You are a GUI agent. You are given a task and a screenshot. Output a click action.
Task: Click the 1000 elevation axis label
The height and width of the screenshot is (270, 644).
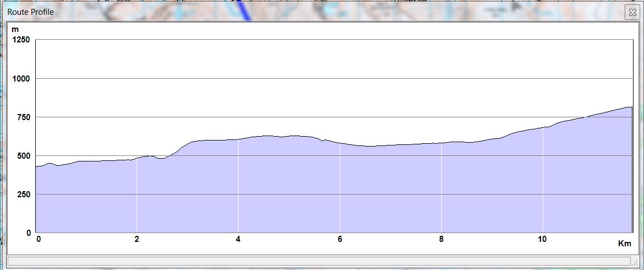point(22,79)
